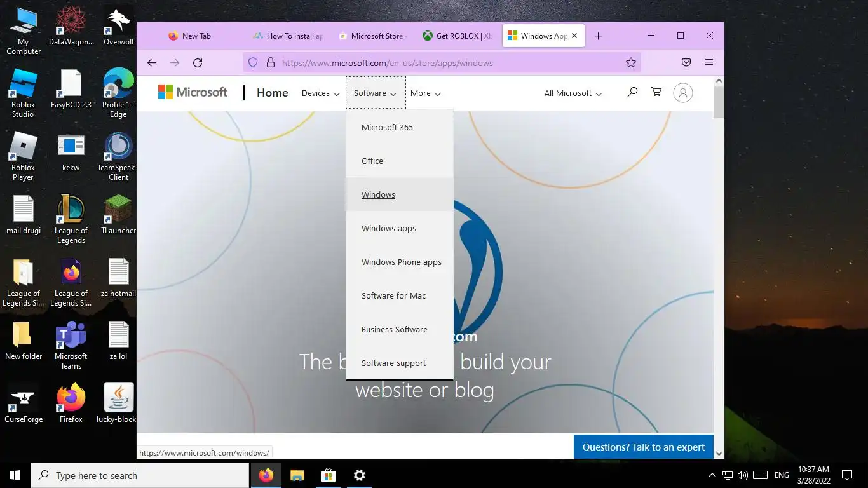The height and width of the screenshot is (488, 868).
Task: Click the page scrollbar down arrow
Action: 719,453
